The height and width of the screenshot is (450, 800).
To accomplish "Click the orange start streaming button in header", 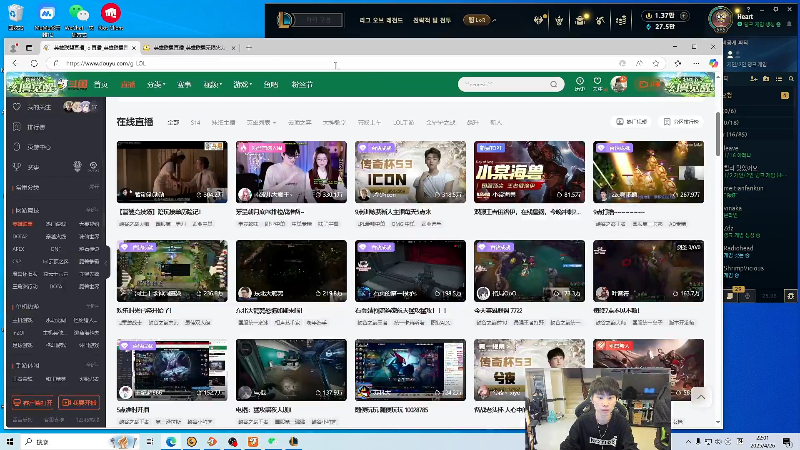I will click(649, 84).
